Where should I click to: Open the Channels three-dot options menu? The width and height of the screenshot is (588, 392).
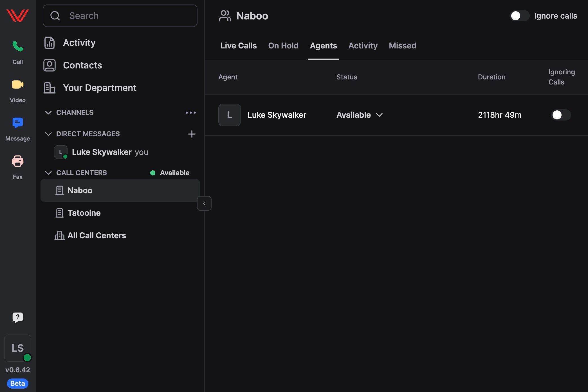click(x=190, y=113)
